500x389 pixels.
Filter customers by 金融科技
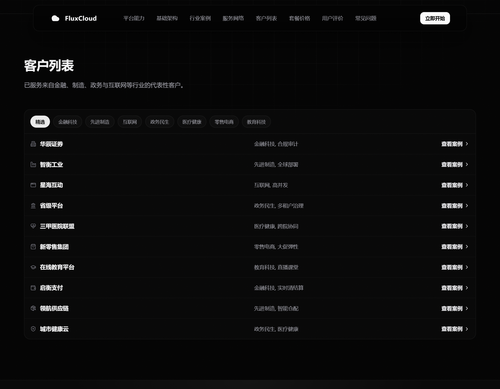(x=68, y=122)
